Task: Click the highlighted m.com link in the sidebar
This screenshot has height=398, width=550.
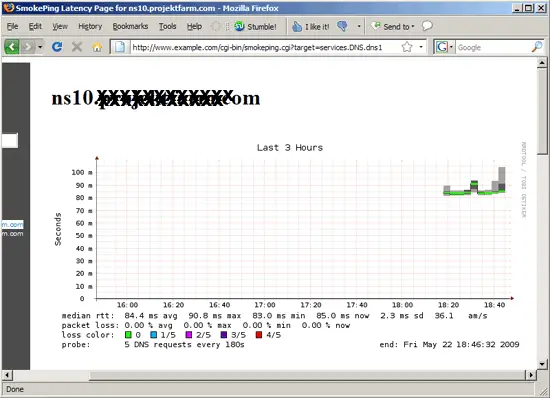Action: 12,224
